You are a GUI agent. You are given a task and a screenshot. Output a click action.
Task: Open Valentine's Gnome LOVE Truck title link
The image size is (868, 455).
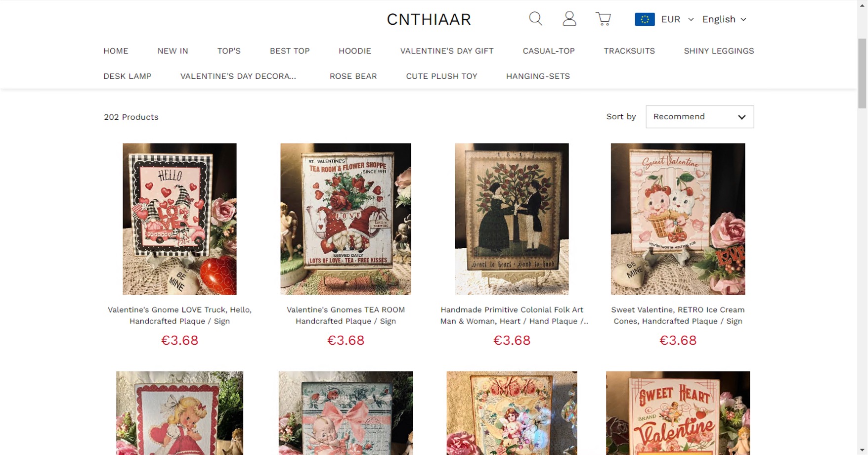coord(179,315)
